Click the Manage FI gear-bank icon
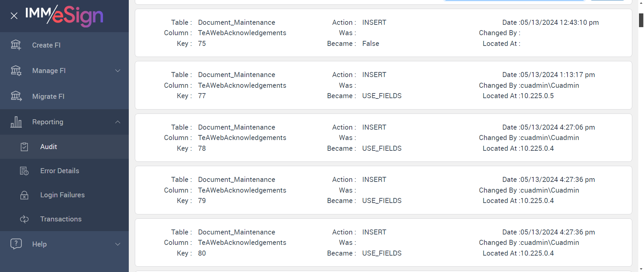Image resolution: width=644 pixels, height=272 pixels. (16, 71)
